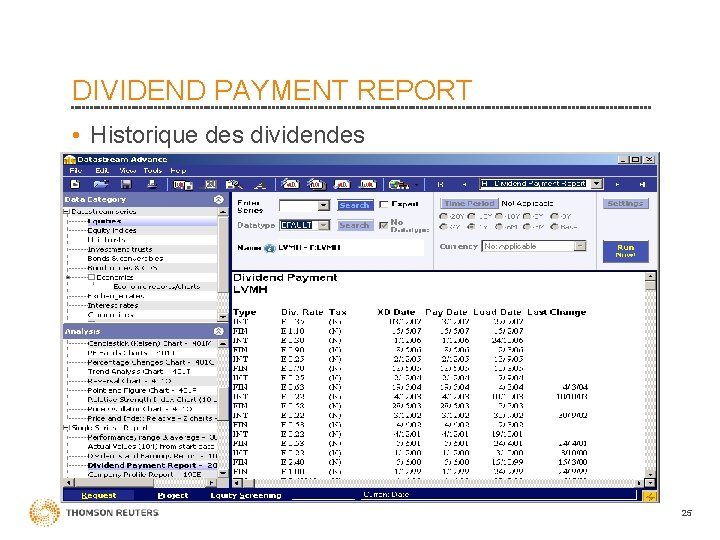Open the File menu
This screenshot has height=540, width=720.
click(x=75, y=171)
